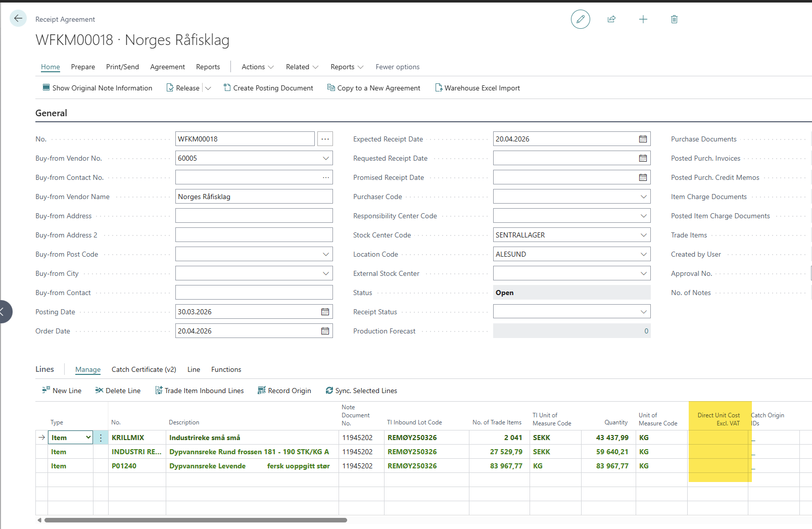Image resolution: width=812 pixels, height=529 pixels.
Task: Open the Stock Center Code dropdown
Action: (643, 235)
